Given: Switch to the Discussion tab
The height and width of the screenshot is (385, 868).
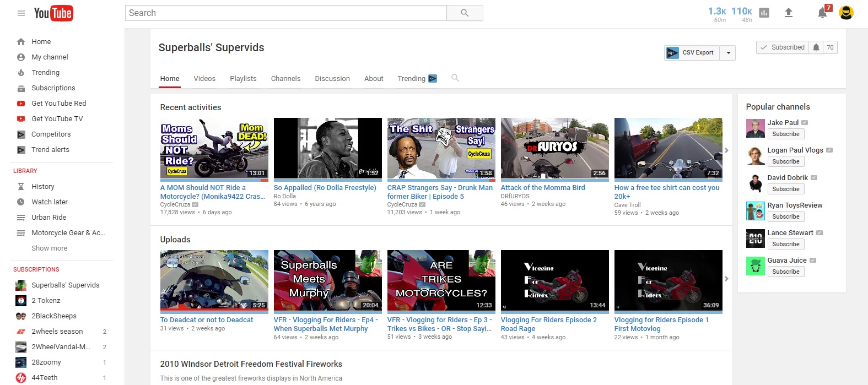Looking at the screenshot, I should 332,79.
